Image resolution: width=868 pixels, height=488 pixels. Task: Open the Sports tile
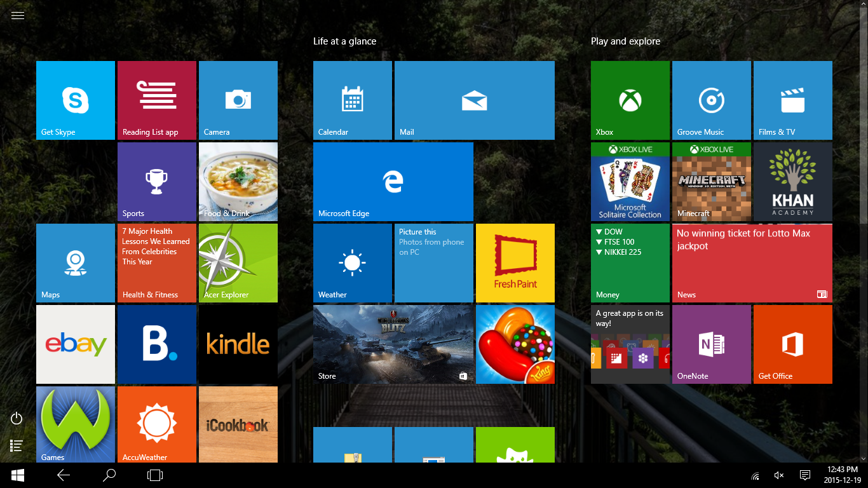tap(157, 182)
